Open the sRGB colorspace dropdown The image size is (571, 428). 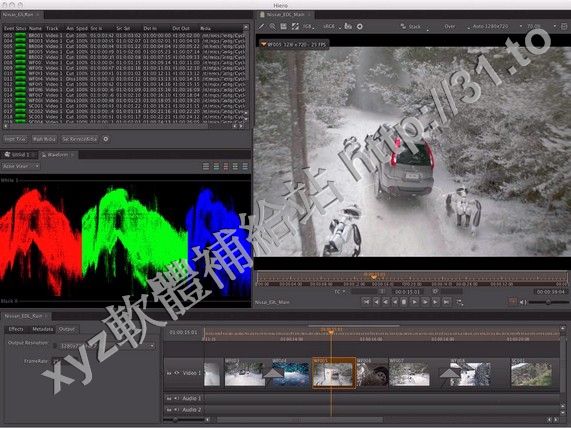click(331, 27)
